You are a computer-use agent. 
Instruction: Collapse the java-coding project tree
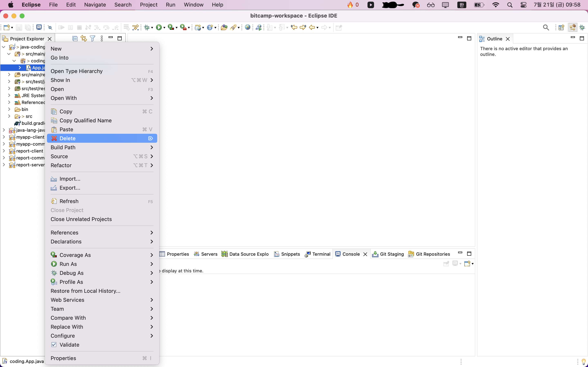point(4,47)
